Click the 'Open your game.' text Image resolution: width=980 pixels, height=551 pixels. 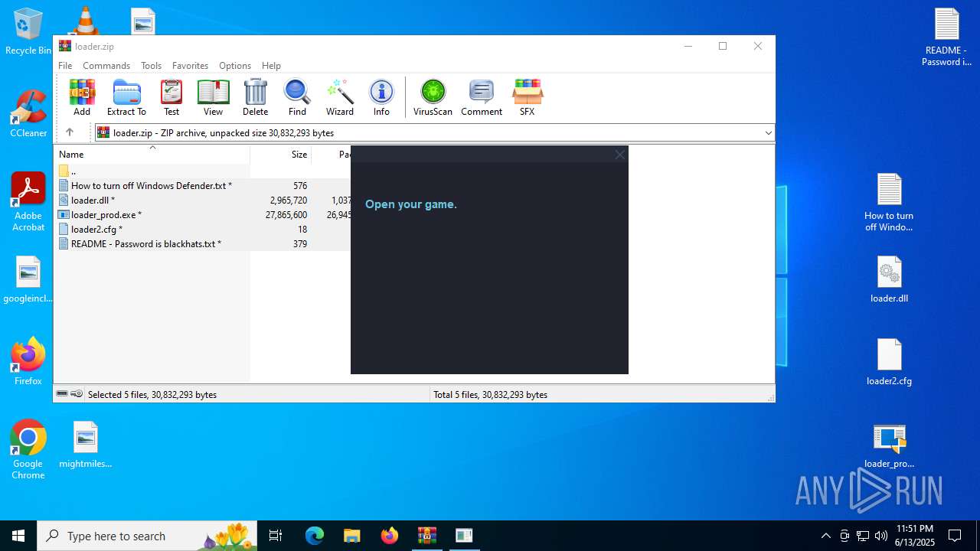(x=411, y=204)
